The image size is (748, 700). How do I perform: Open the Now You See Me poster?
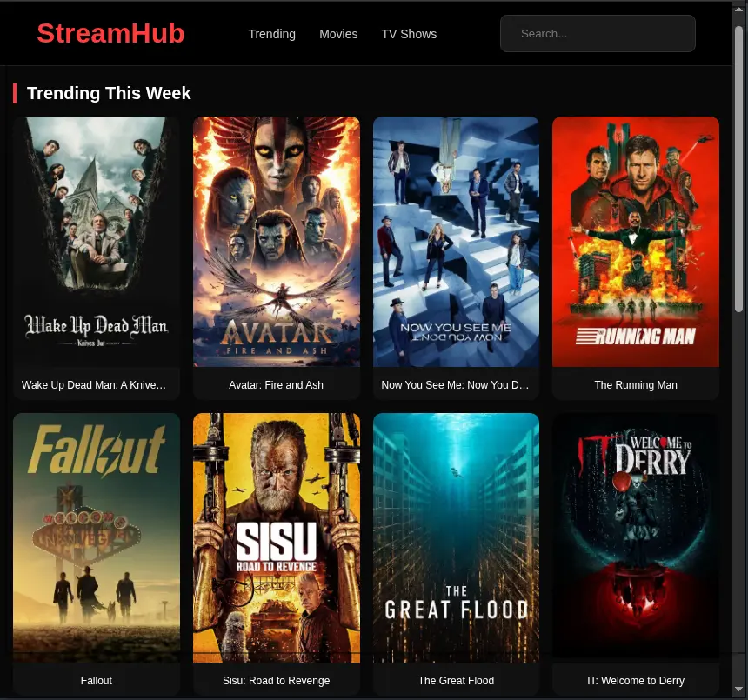pos(456,242)
